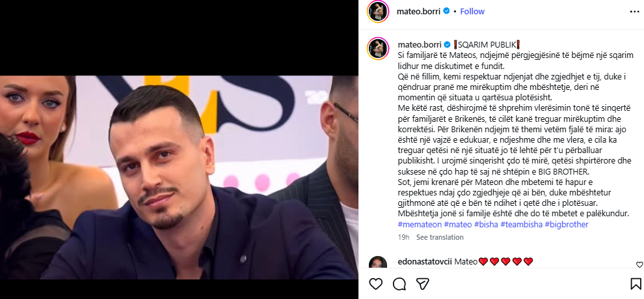Screen dimensions: 644x299
Task: Open the #bigbrother hashtag
Action: [567, 225]
